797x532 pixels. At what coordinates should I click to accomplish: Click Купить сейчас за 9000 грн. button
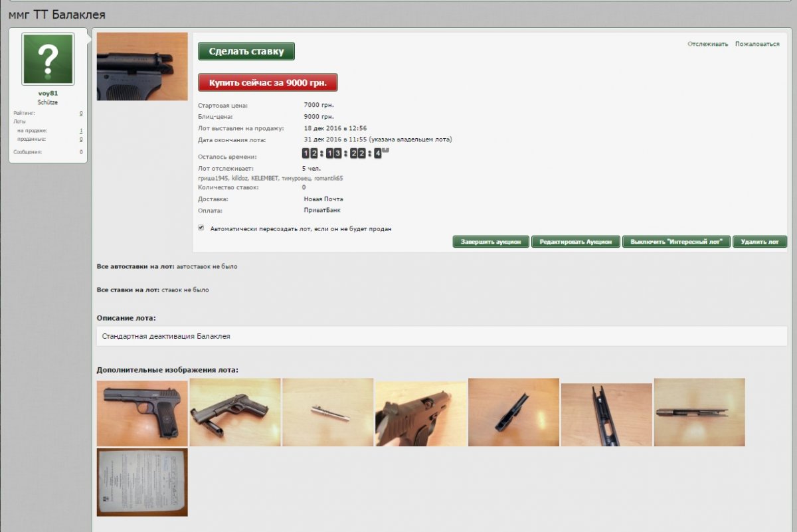tap(268, 82)
